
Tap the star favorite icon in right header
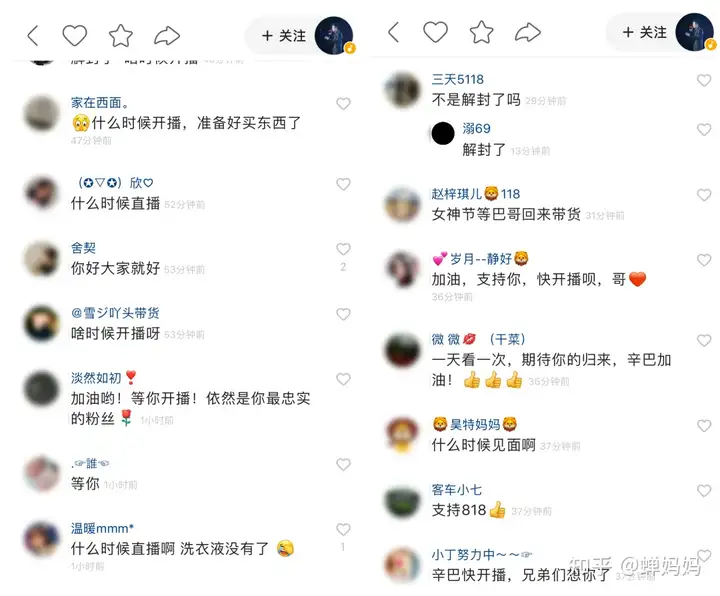point(482,32)
